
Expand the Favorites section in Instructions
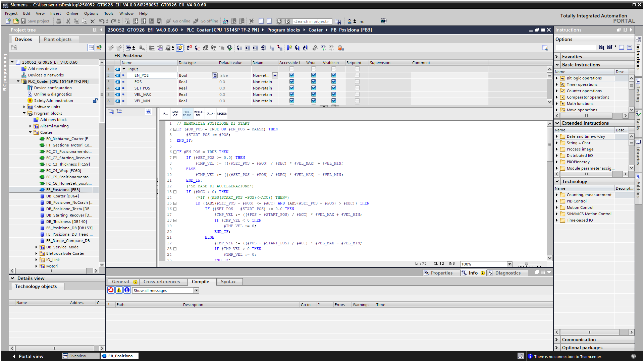[557, 57]
